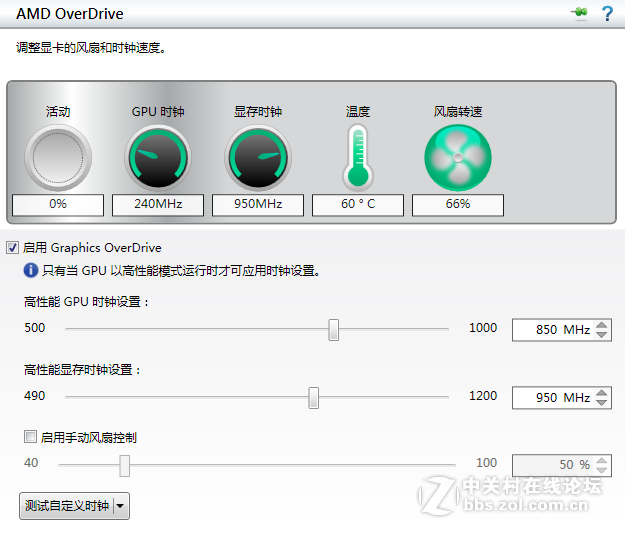Click the 风扇转速 label

point(458,111)
